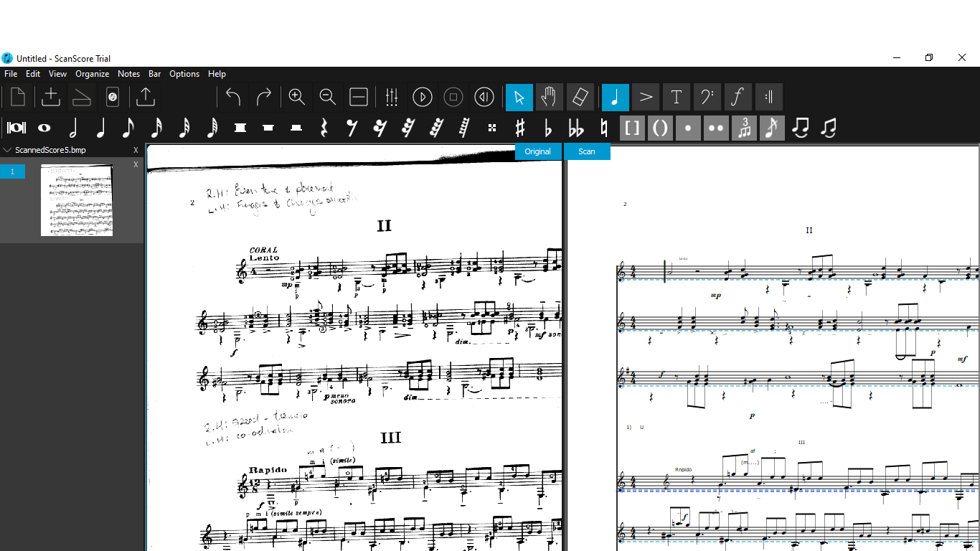Toggle parentheses around accidental
The height and width of the screenshot is (551, 980).
(660, 128)
